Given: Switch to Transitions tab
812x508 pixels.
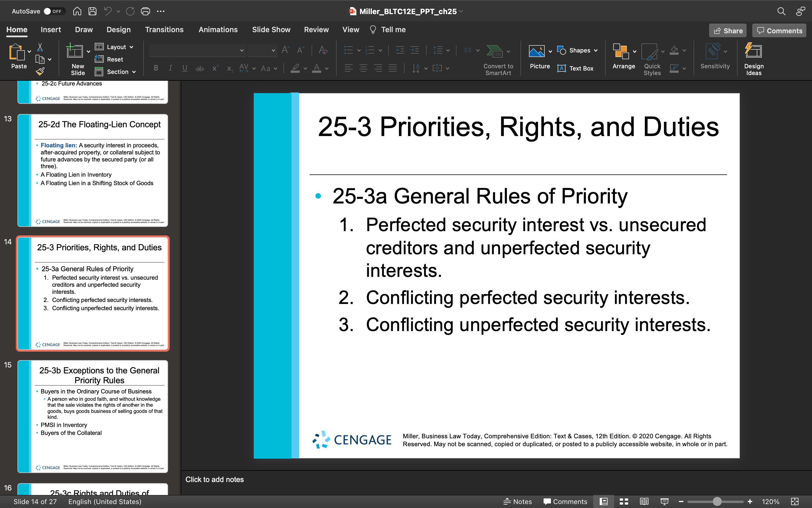Looking at the screenshot, I should coord(164,30).
